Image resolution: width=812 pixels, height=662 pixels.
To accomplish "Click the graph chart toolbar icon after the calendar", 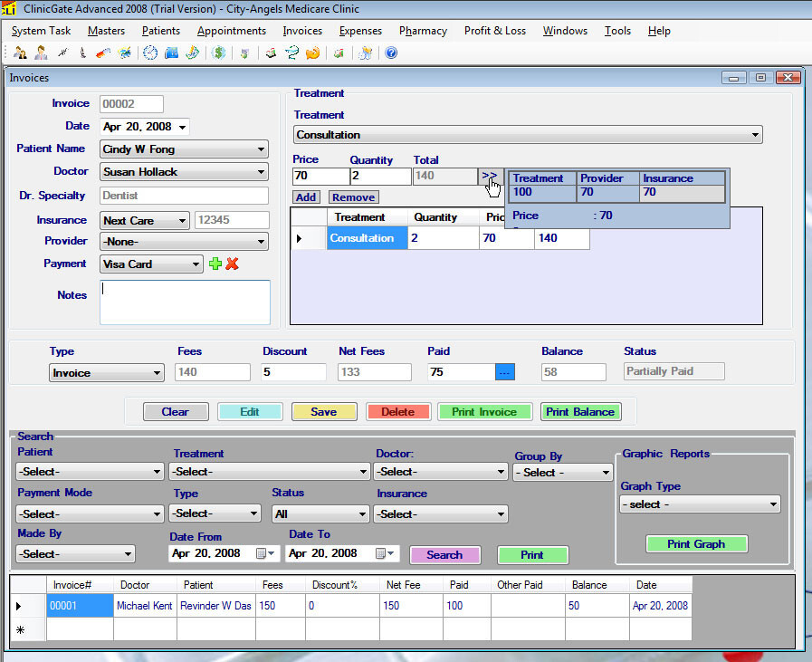I will coord(192,53).
